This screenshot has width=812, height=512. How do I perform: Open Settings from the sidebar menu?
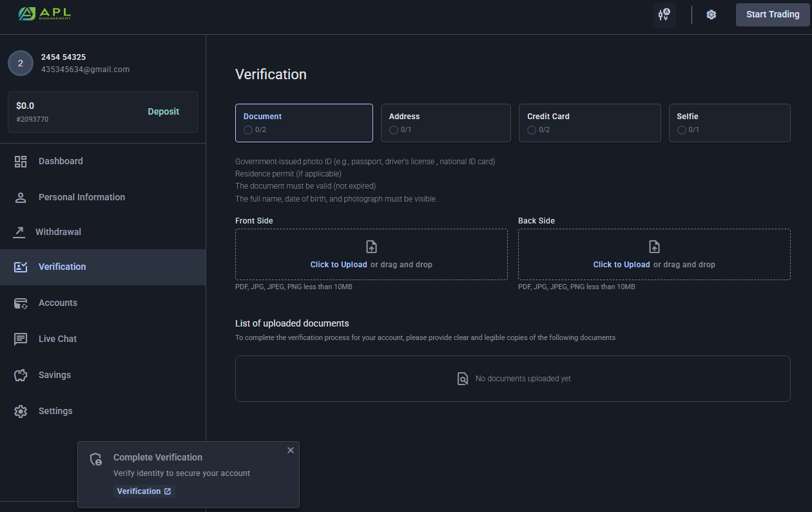coord(55,411)
